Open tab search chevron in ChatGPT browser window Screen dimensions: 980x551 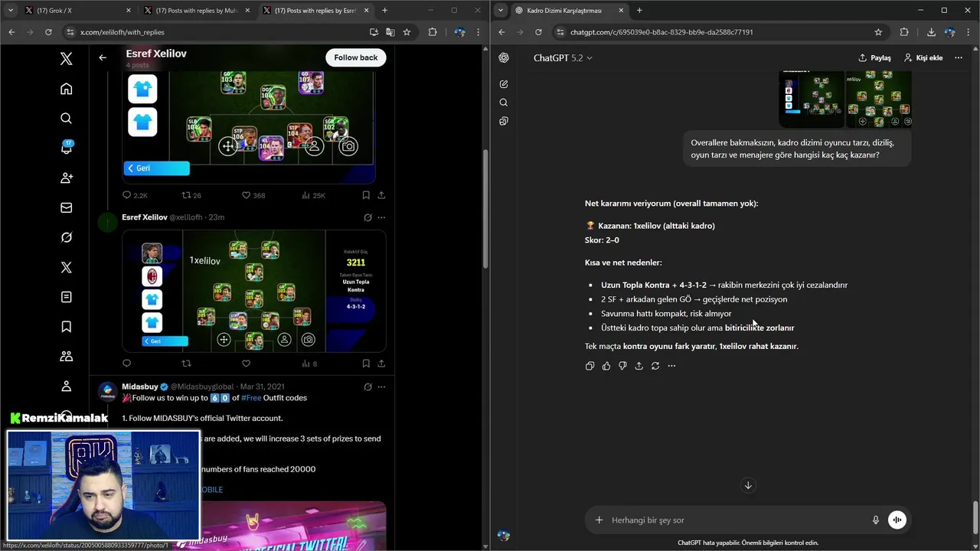(x=501, y=10)
